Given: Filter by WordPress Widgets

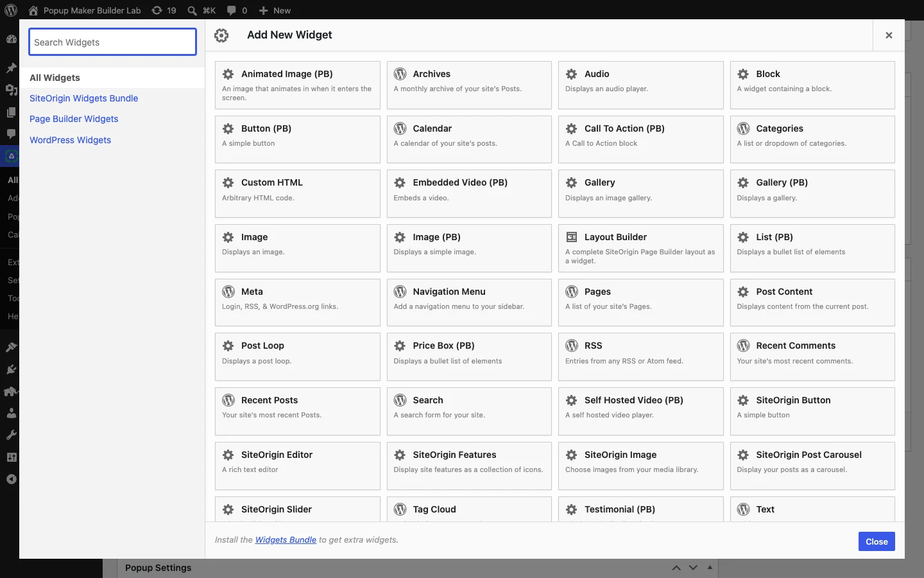Looking at the screenshot, I should tap(70, 140).
